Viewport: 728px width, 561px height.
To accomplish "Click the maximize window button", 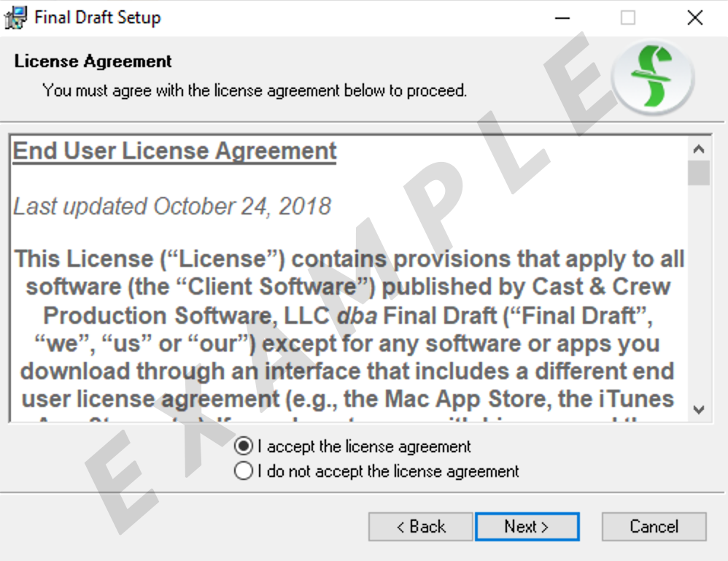I will [x=627, y=18].
